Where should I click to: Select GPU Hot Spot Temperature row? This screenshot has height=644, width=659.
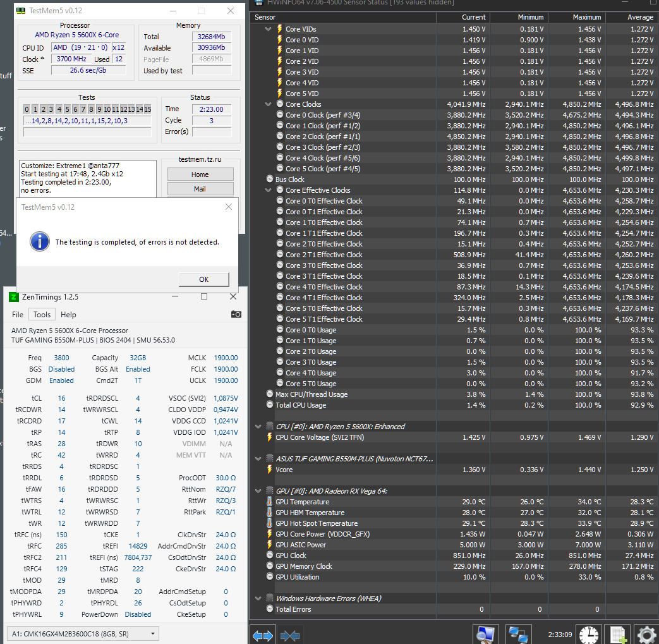click(x=454, y=523)
